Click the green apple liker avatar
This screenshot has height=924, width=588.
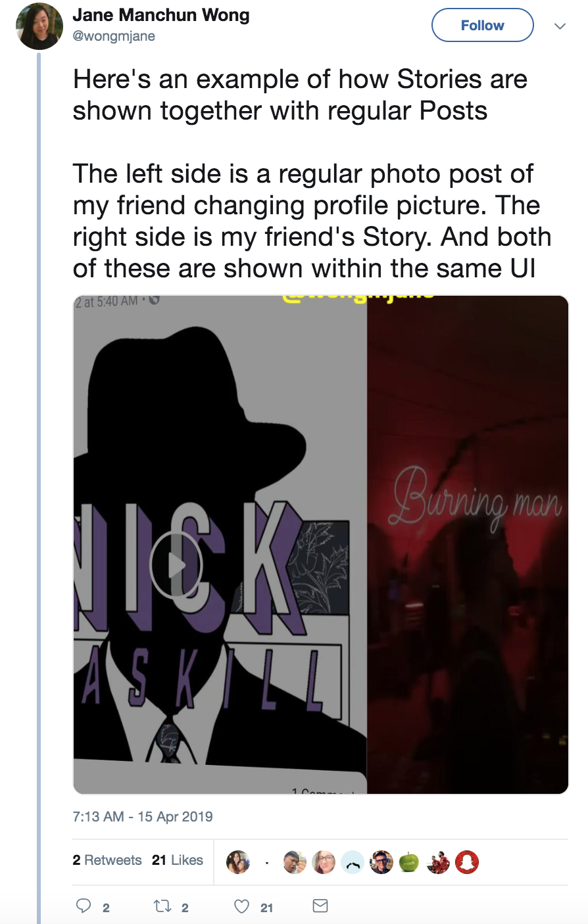pos(408,862)
